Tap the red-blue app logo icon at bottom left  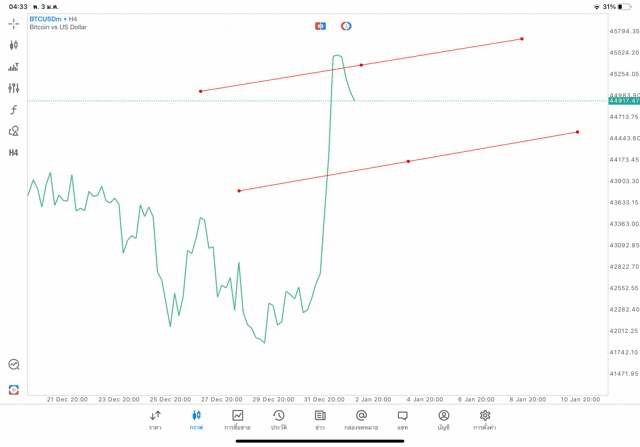pyautogui.click(x=14, y=389)
